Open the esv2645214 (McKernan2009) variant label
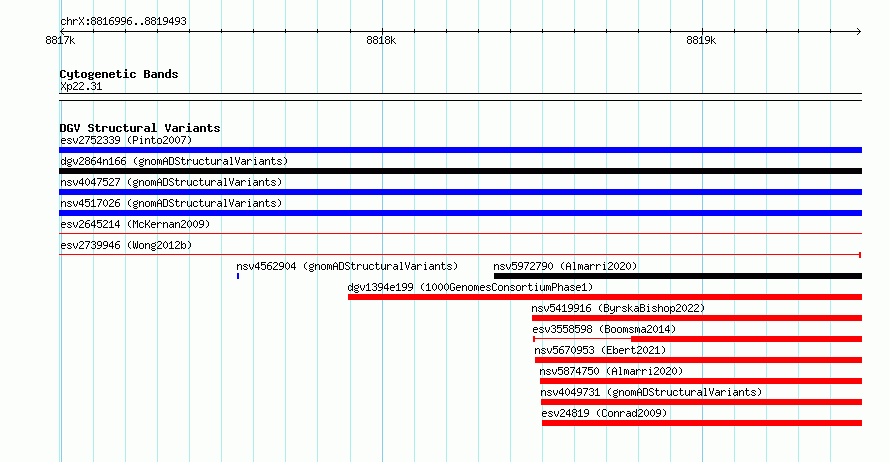This screenshot has height=462, width=890. [x=135, y=224]
